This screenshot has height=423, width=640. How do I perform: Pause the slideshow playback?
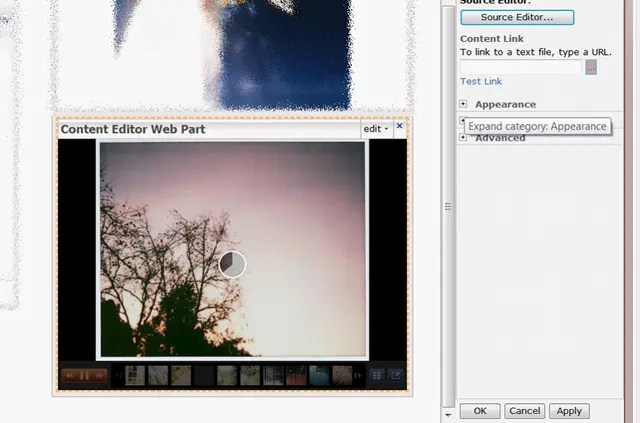coord(84,375)
